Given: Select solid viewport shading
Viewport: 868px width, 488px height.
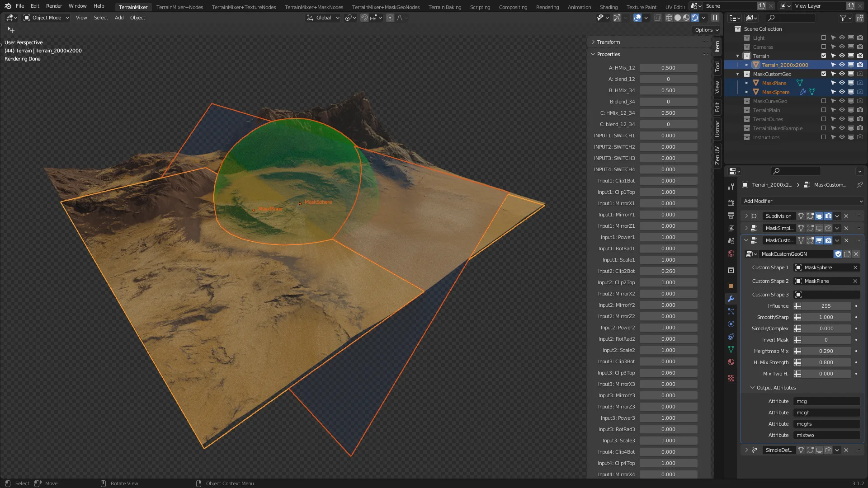Looking at the screenshot, I should point(678,18).
